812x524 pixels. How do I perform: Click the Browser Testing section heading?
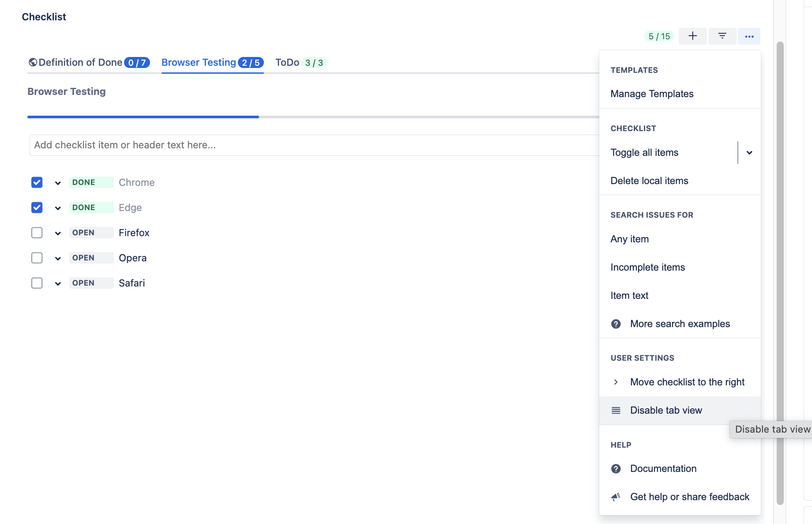67,92
